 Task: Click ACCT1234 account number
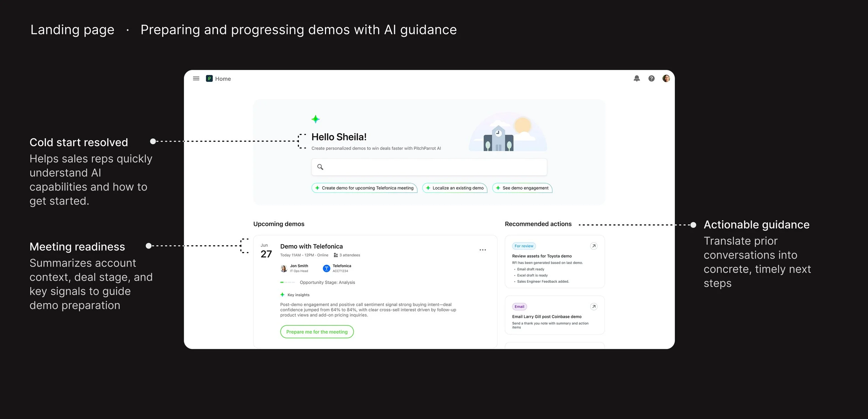[x=340, y=271]
